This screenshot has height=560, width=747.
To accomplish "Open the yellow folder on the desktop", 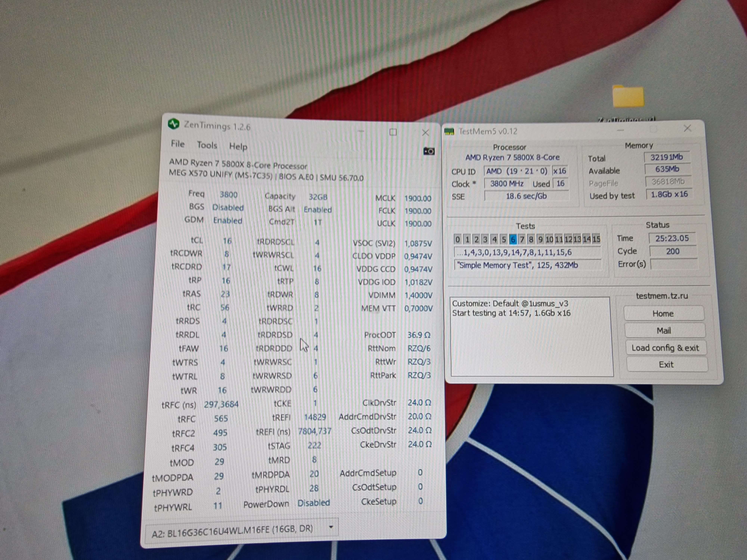I will (x=628, y=96).
